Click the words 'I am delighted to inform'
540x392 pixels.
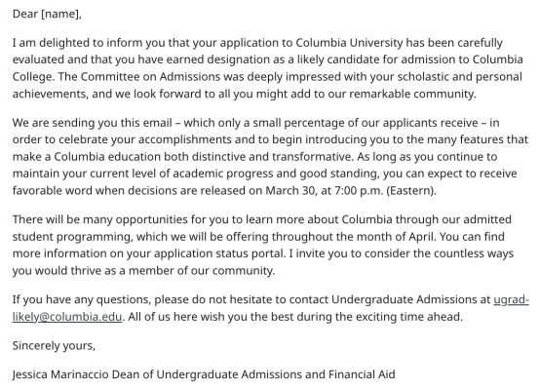click(x=77, y=43)
